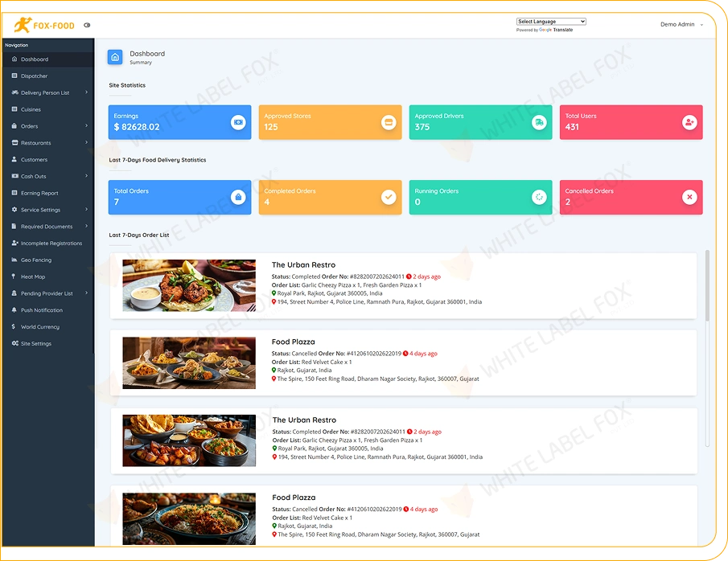Screen dimensions: 728x561
Task: Click Cash Outs money icon
Action: click(x=14, y=176)
